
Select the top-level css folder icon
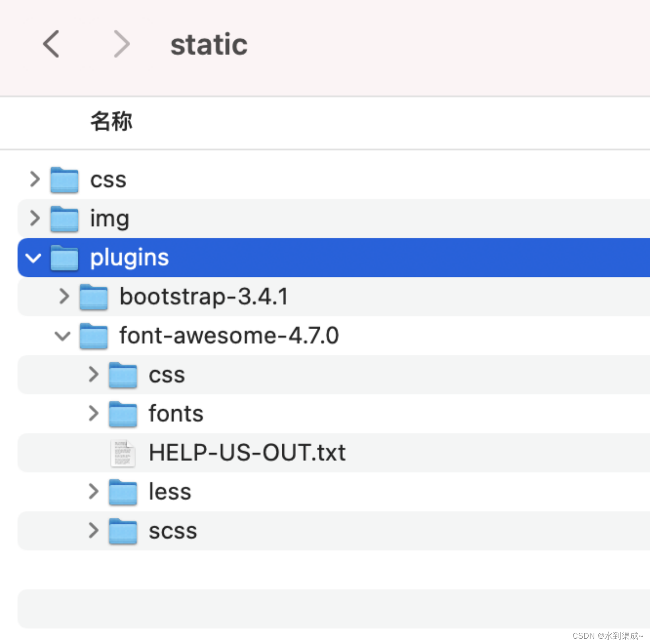click(64, 180)
